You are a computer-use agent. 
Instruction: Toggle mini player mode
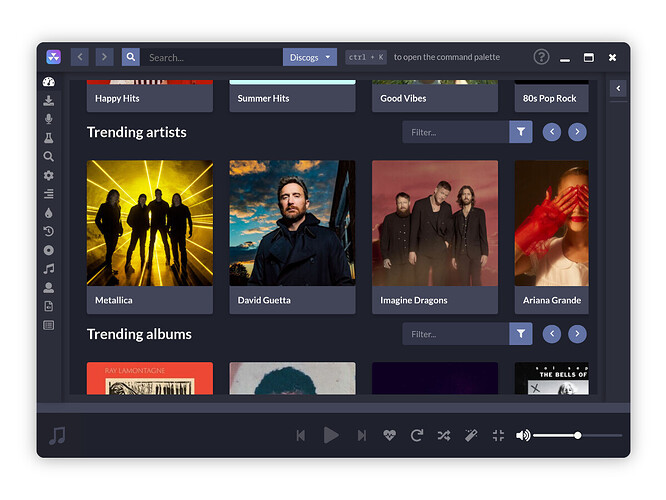tap(498, 435)
